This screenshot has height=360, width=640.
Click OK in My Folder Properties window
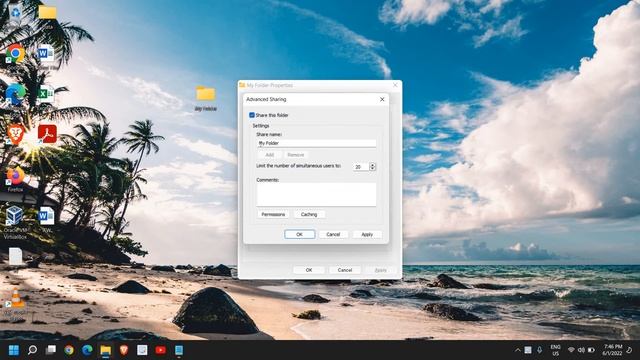coord(309,270)
